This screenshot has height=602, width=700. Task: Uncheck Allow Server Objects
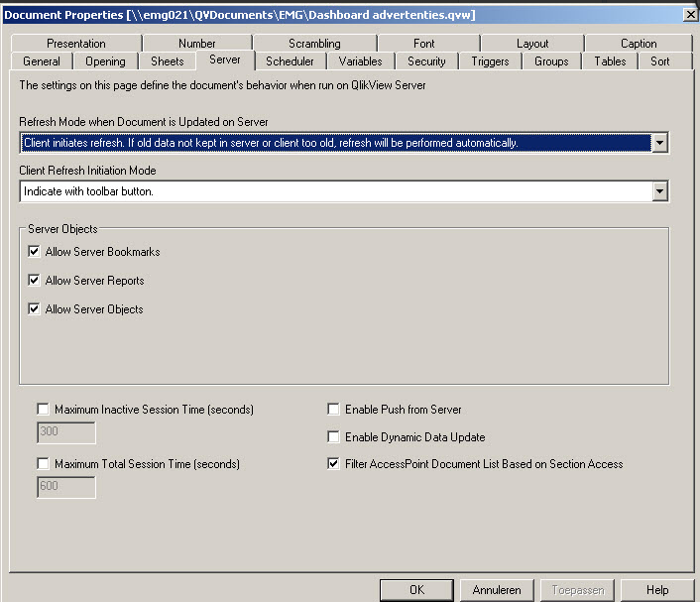coord(35,309)
